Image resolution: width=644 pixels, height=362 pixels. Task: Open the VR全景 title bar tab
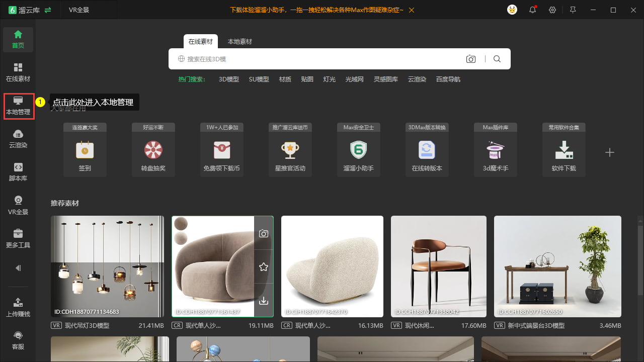79,10
